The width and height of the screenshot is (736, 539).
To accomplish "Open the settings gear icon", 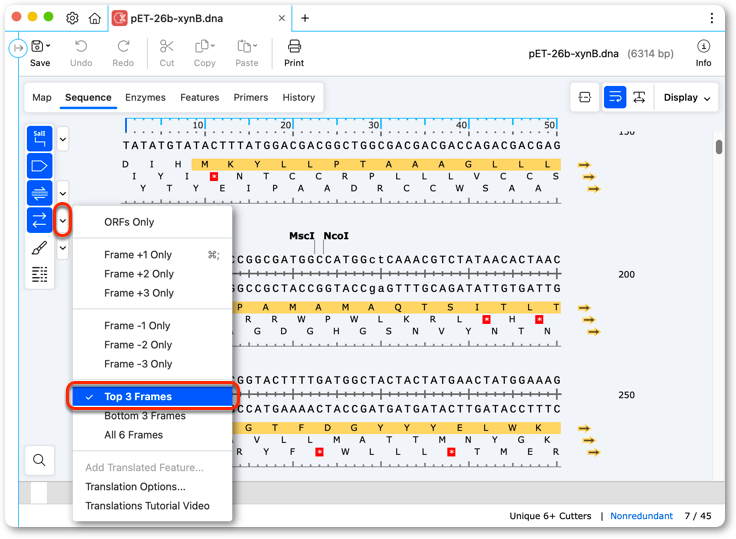I will (72, 18).
